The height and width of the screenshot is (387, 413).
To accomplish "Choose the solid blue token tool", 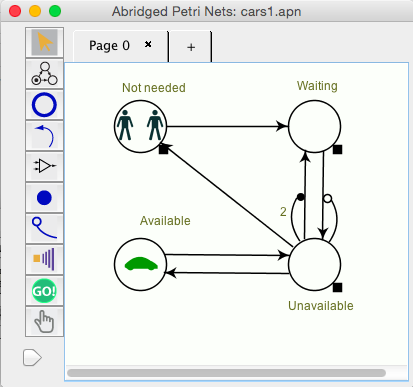I will pyautogui.click(x=44, y=198).
